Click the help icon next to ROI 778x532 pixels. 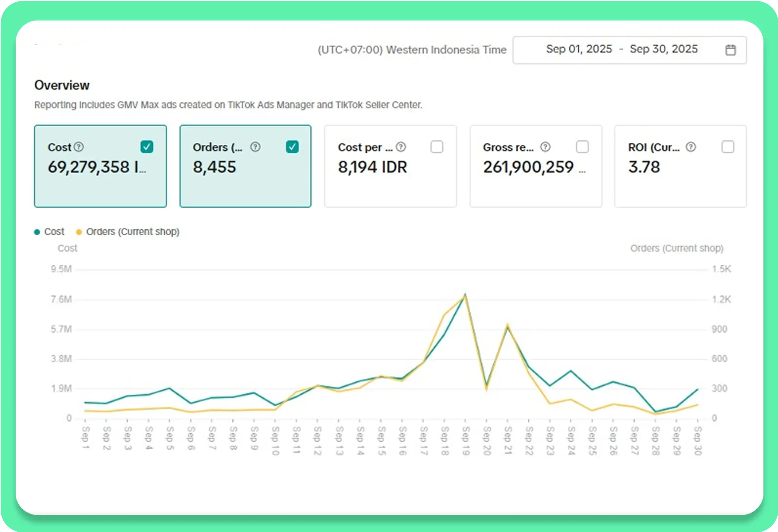[x=691, y=147]
